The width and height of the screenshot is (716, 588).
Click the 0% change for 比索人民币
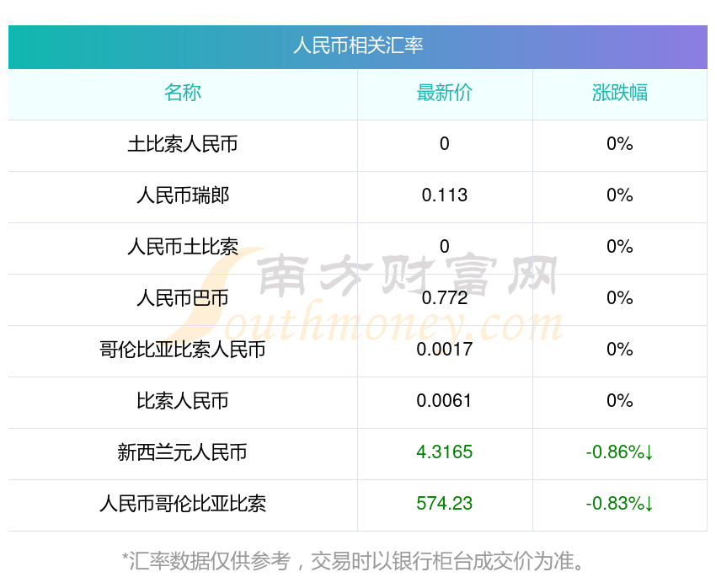click(620, 401)
